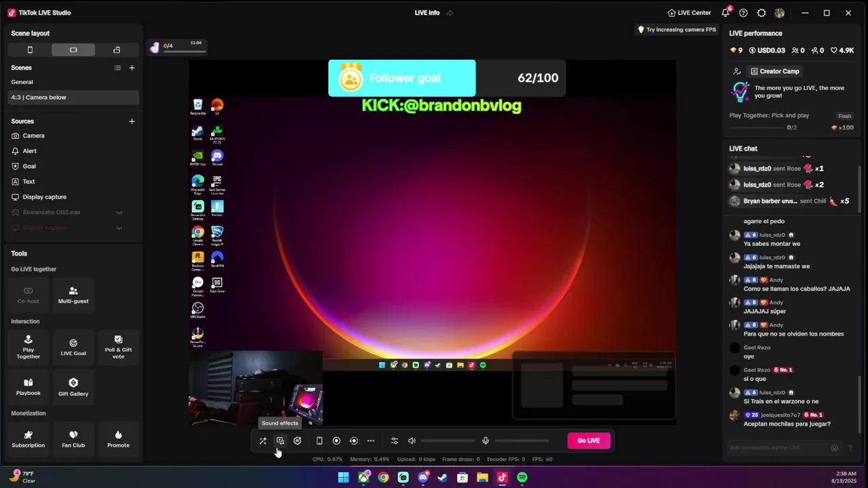The image size is (868, 488).
Task: Open the notifications bell
Action: click(726, 13)
